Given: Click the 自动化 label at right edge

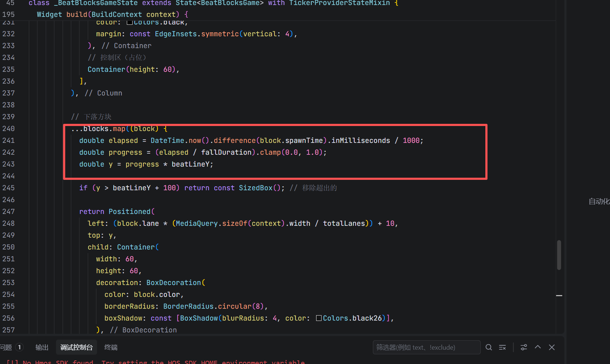Looking at the screenshot, I should (599, 201).
